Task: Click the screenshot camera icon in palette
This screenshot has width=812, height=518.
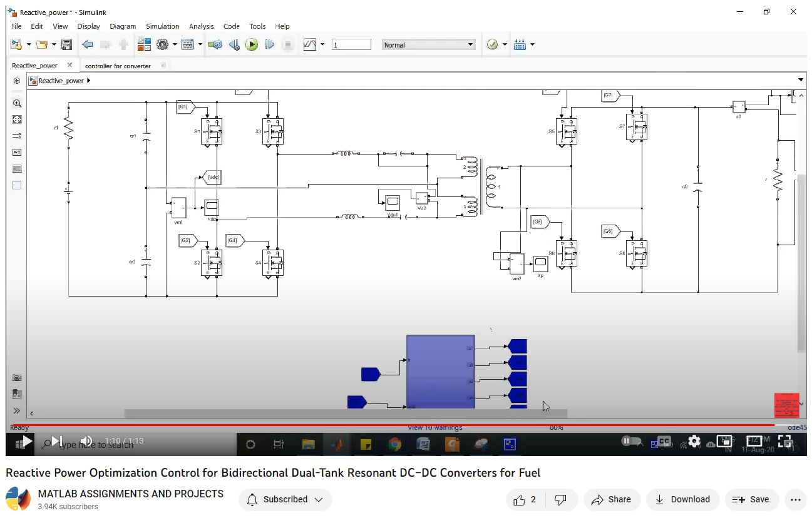Action: point(17,378)
